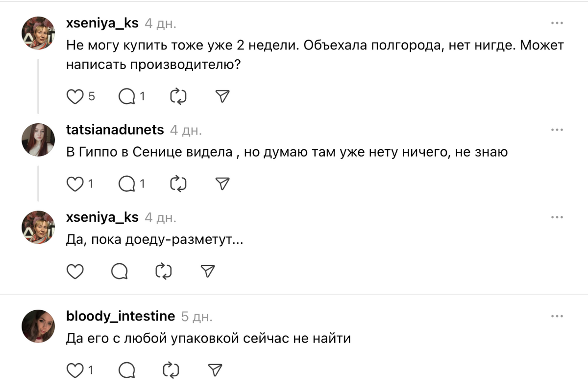Like the 'Да, пока доеду-разметут' reply
The height and width of the screenshot is (392, 588).
[x=75, y=271]
